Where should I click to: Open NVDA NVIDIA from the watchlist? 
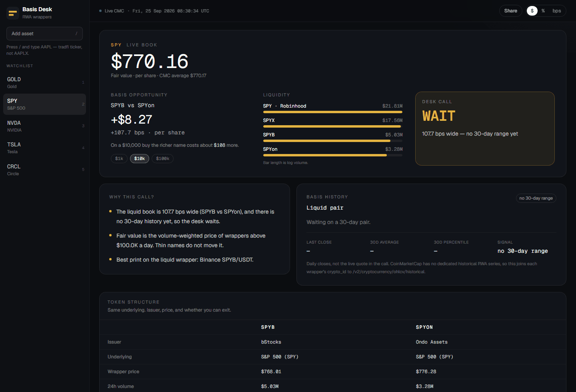click(44, 126)
